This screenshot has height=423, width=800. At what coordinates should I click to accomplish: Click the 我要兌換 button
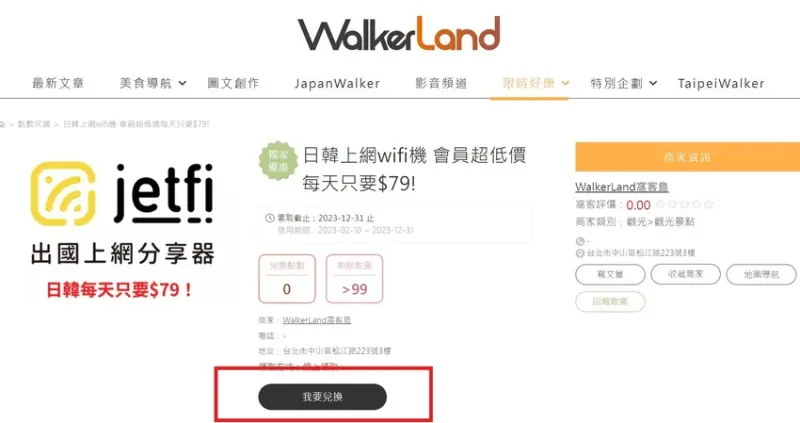pyautogui.click(x=322, y=396)
